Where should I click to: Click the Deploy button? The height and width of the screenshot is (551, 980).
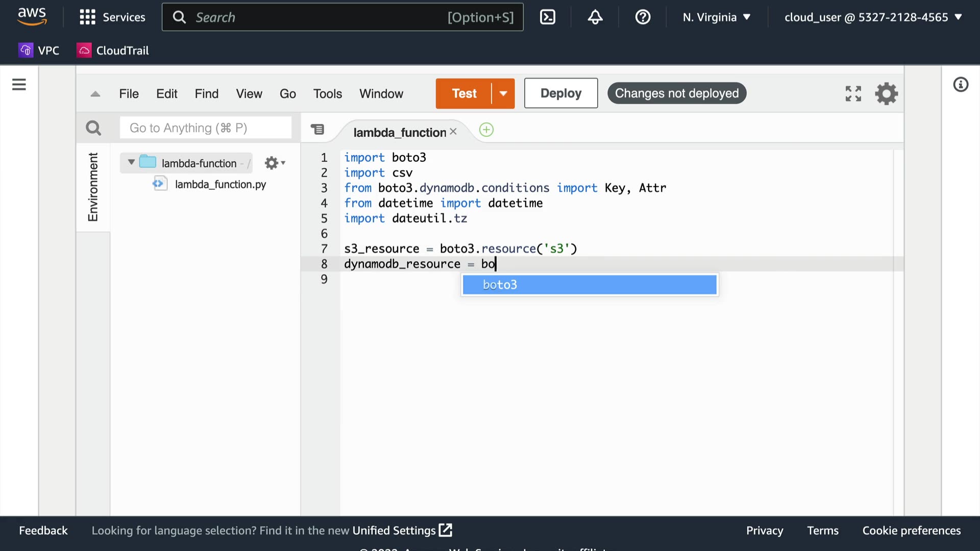(560, 93)
